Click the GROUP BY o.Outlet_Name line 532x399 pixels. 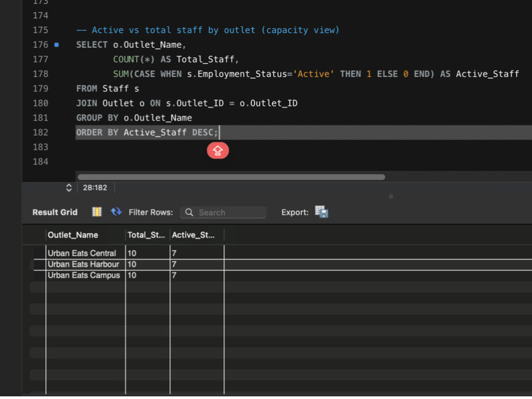coord(134,118)
